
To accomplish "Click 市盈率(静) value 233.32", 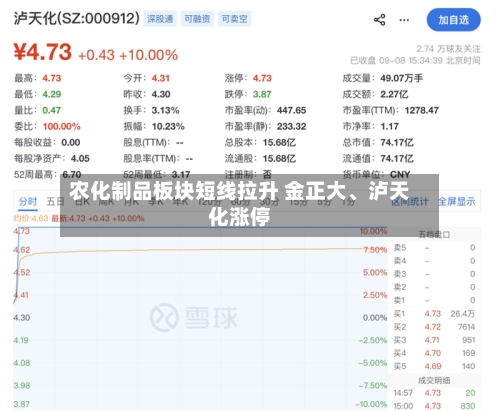I will click(291, 126).
